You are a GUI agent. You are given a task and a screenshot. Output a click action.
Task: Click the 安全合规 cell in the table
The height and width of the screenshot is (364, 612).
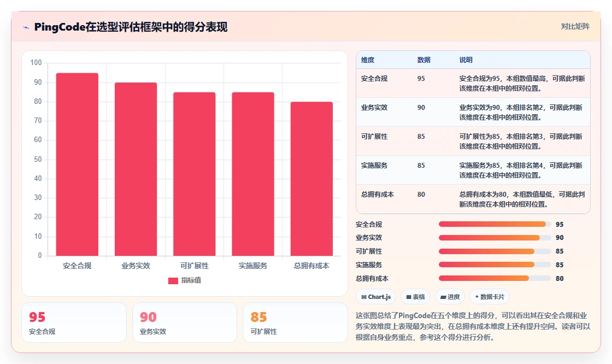point(374,79)
